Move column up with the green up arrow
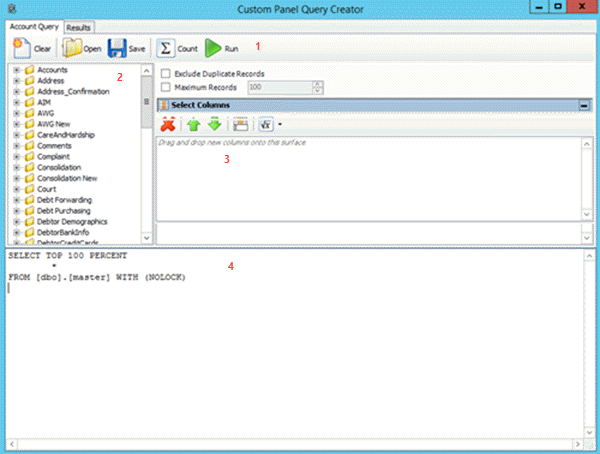 194,124
